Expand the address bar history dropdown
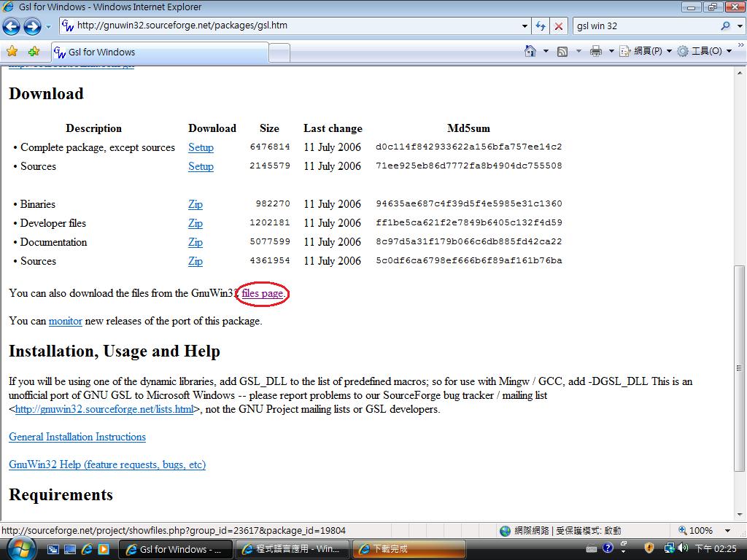This screenshot has height=560, width=747. click(525, 26)
